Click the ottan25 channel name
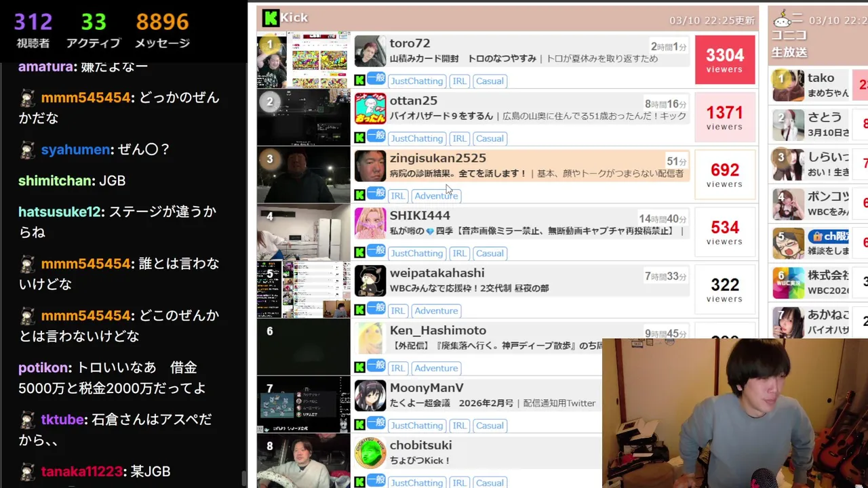 (413, 100)
